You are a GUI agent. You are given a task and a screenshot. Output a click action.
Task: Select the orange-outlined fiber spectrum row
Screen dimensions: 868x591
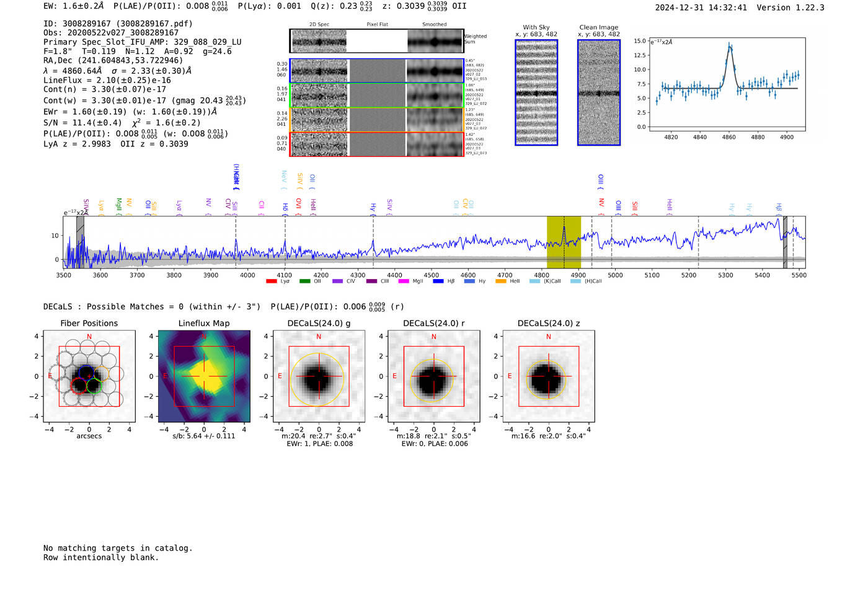[376, 120]
